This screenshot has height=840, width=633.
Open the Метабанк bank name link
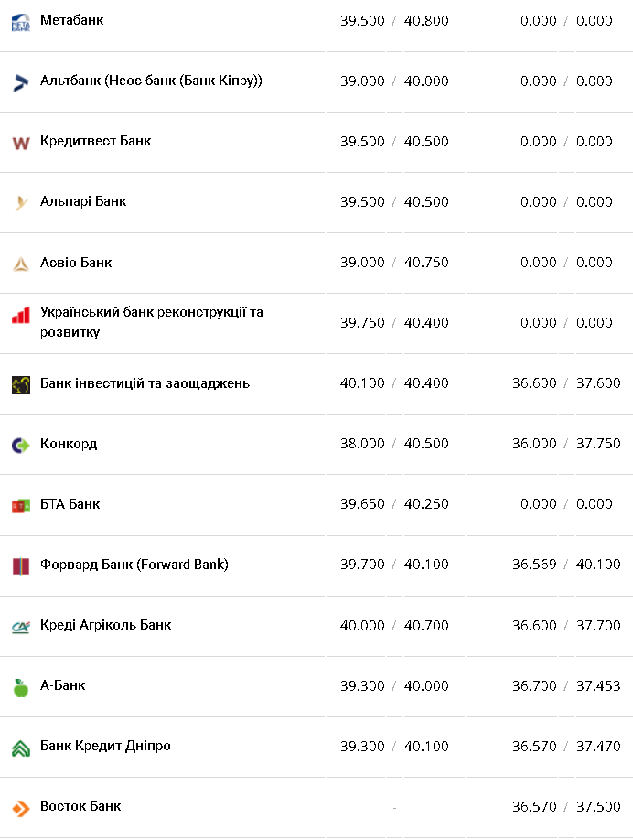coord(71,19)
